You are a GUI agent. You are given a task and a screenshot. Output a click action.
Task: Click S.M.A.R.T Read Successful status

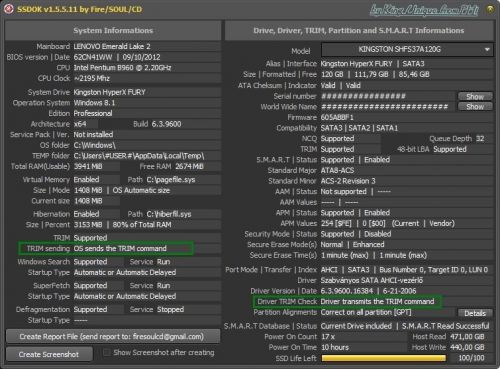(x=446, y=326)
